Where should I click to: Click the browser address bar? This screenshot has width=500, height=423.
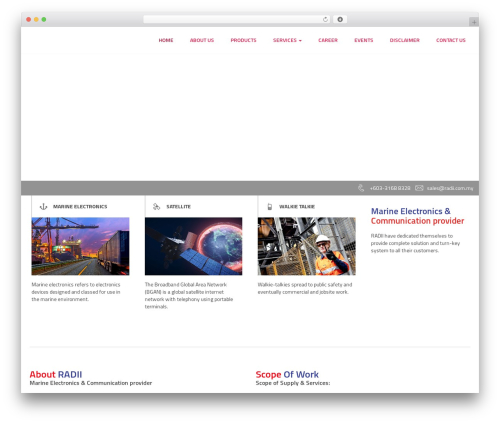click(236, 19)
